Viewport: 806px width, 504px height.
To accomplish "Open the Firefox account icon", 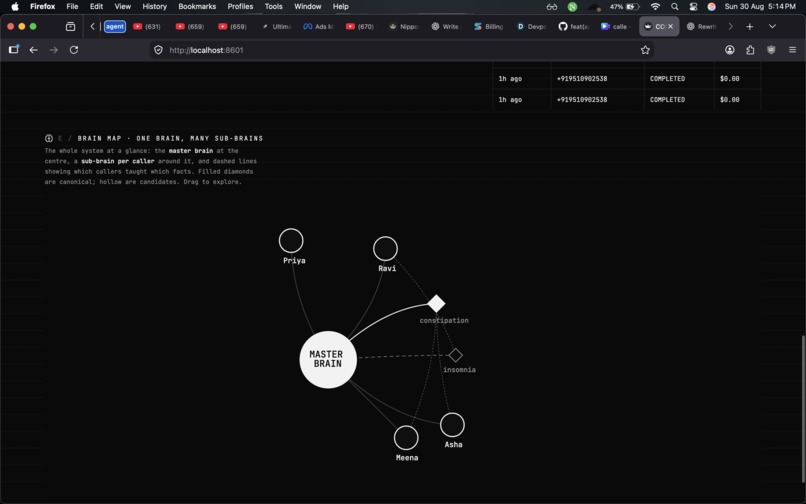I will [729, 50].
